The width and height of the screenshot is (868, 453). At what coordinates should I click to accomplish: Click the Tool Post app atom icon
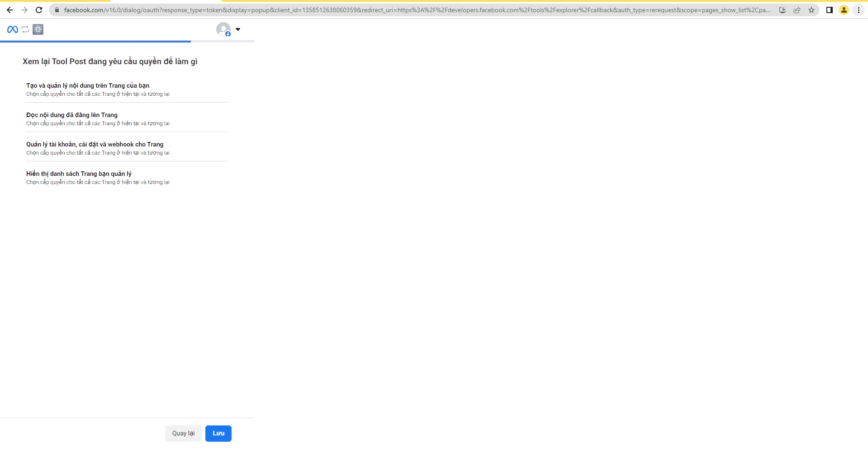(38, 29)
